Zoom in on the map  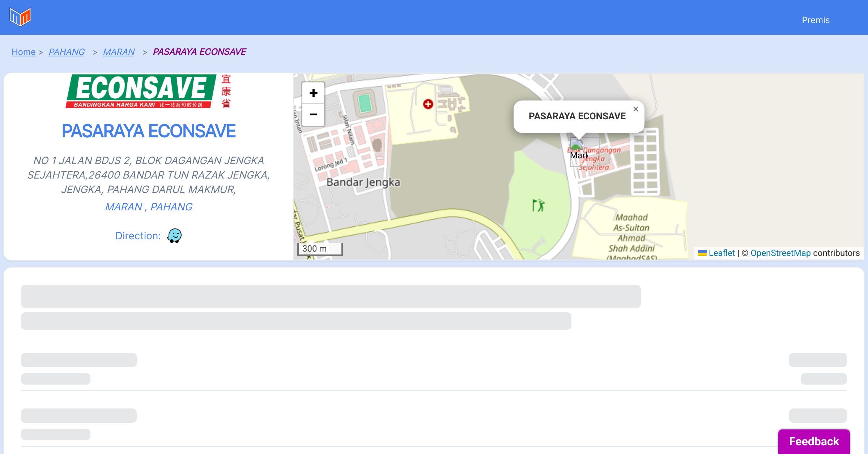tap(313, 93)
